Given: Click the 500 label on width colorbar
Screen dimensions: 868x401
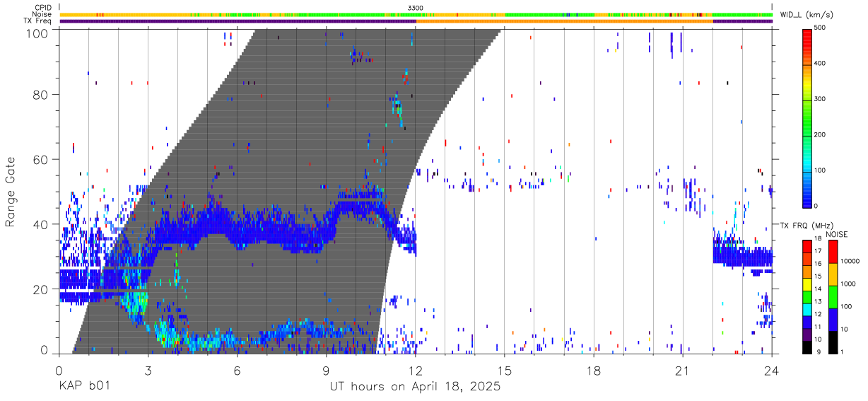Looking at the screenshot, I should pos(820,28).
